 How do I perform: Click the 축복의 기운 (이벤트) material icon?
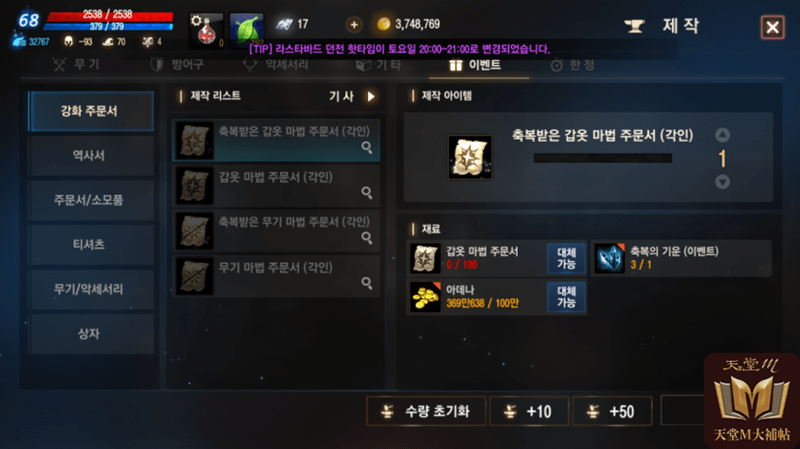coord(609,258)
